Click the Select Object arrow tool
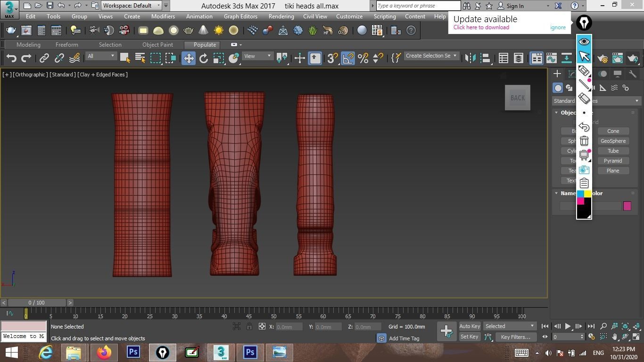The image size is (644, 362). 125,58
